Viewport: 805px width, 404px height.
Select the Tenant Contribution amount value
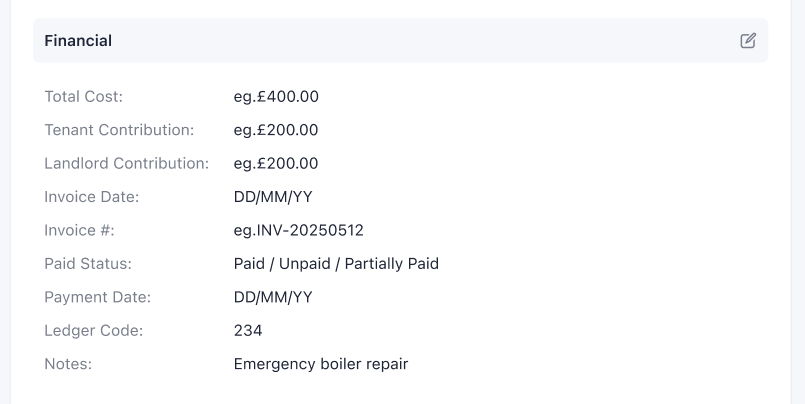pos(276,130)
